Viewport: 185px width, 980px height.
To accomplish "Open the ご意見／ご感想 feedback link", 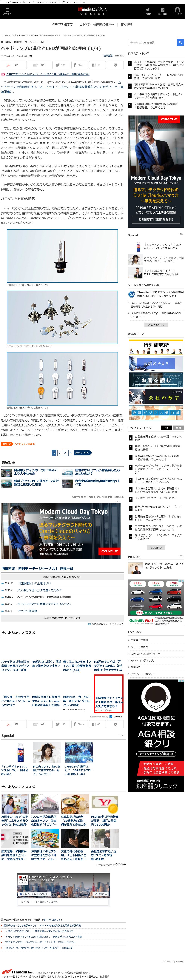I will 139,640.
